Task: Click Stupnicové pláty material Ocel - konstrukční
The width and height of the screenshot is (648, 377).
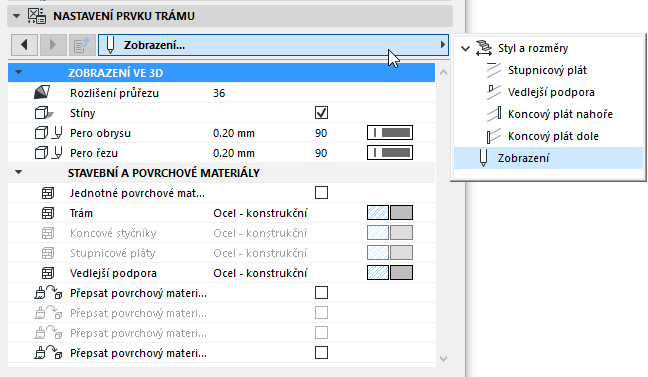Action: click(260, 253)
